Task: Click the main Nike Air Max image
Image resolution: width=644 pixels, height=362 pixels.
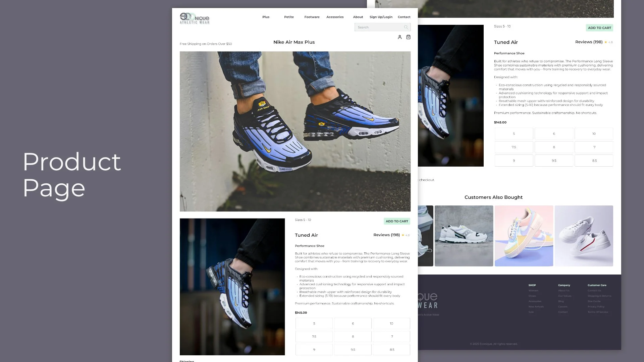Action: tap(295, 131)
